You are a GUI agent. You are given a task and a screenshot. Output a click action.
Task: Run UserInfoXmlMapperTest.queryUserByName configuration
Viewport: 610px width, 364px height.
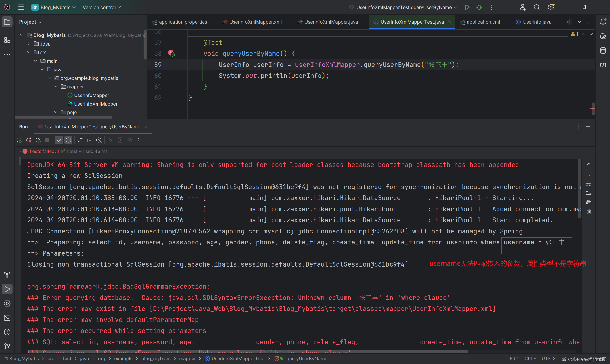467,7
